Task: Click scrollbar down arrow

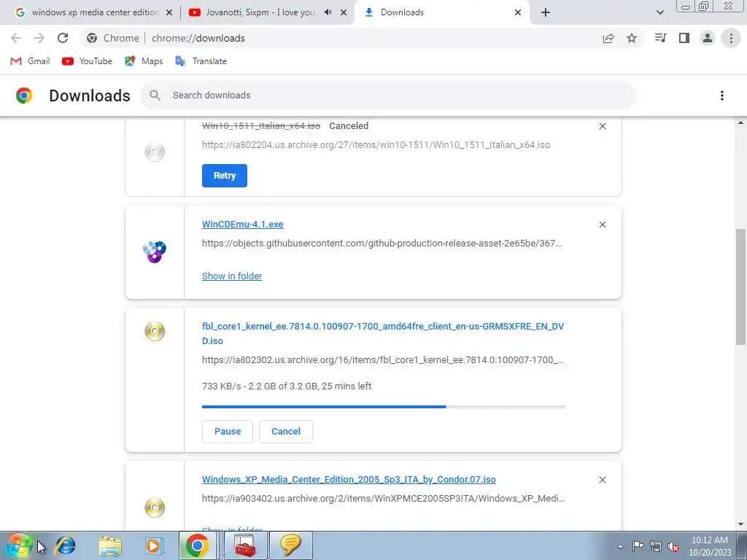Action: click(x=740, y=524)
